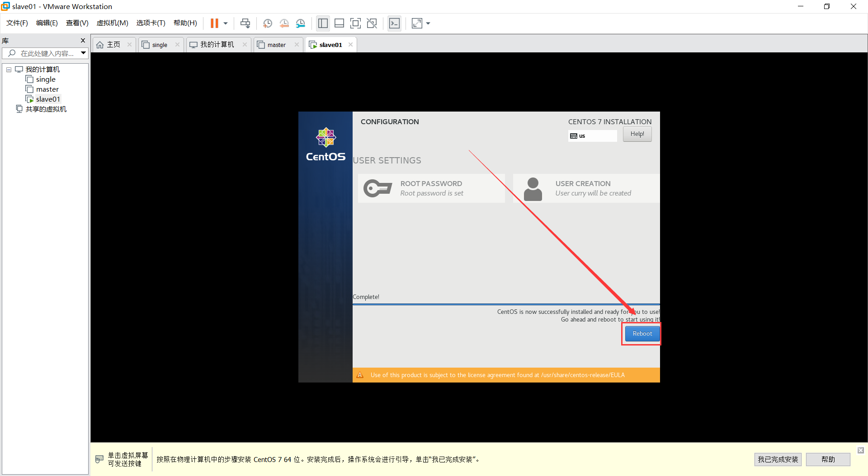Click the 帮助 button in the bottom bar
Image resolution: width=868 pixels, height=476 pixels.
coord(828,459)
